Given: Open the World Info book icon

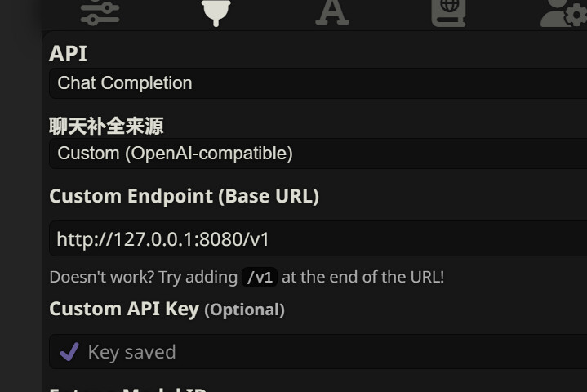Looking at the screenshot, I should pos(448,11).
